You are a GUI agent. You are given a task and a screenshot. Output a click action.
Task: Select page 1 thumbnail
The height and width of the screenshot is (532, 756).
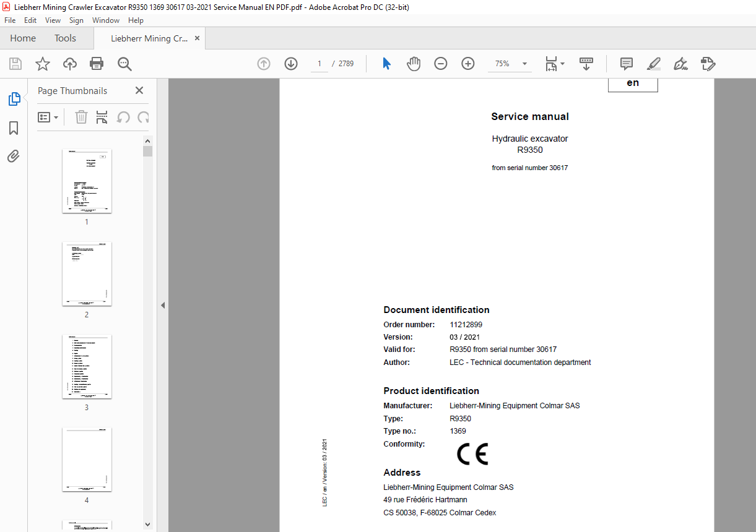87,181
